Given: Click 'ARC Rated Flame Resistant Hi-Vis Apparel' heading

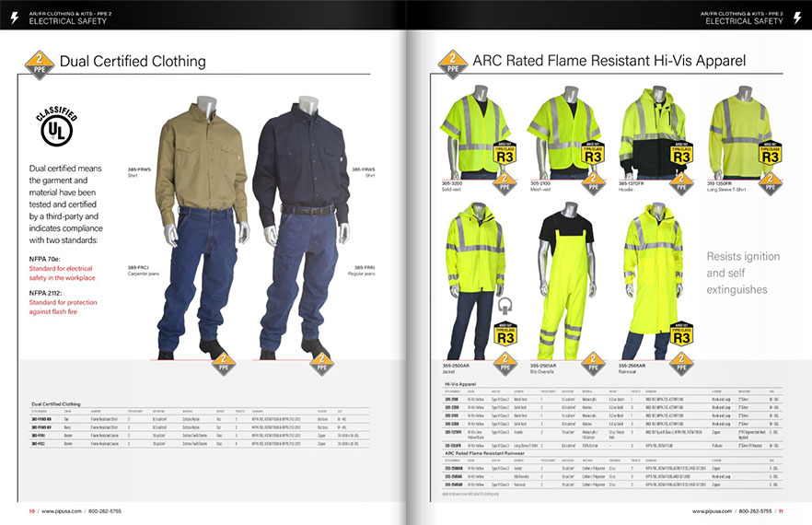Looking at the screenshot, I should pyautogui.click(x=609, y=61).
